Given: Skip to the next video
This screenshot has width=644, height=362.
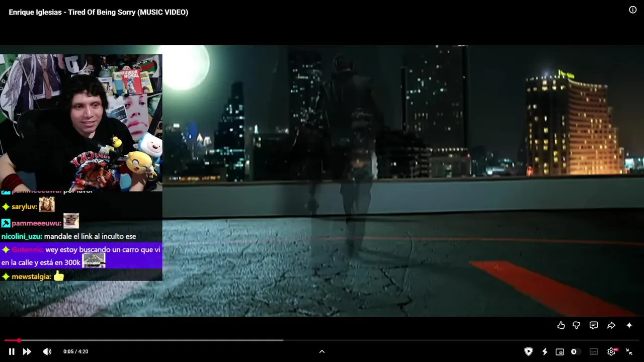Looking at the screenshot, I should 27,352.
